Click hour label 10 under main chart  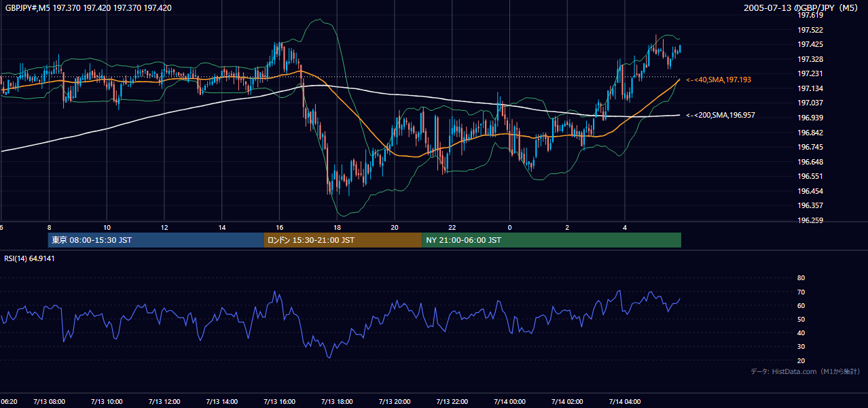coord(107,228)
